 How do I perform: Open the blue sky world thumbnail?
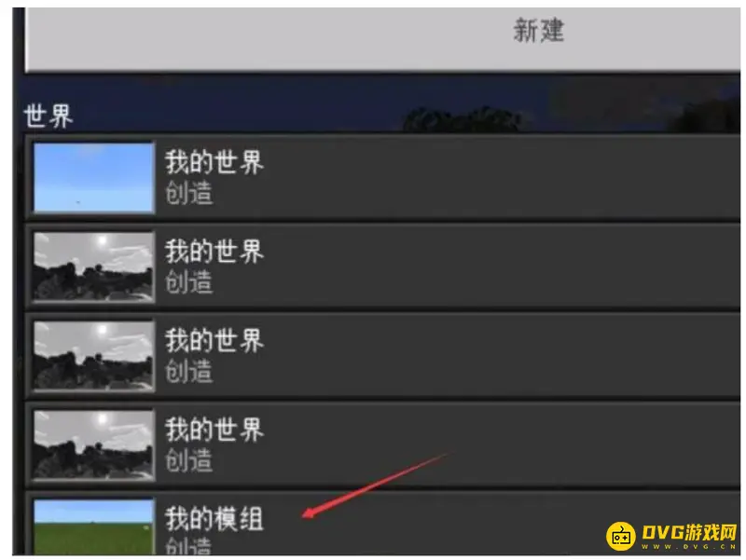click(94, 178)
